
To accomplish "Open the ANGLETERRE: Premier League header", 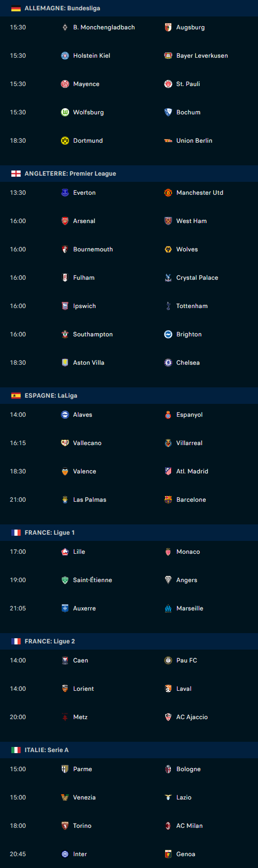I will (129, 174).
